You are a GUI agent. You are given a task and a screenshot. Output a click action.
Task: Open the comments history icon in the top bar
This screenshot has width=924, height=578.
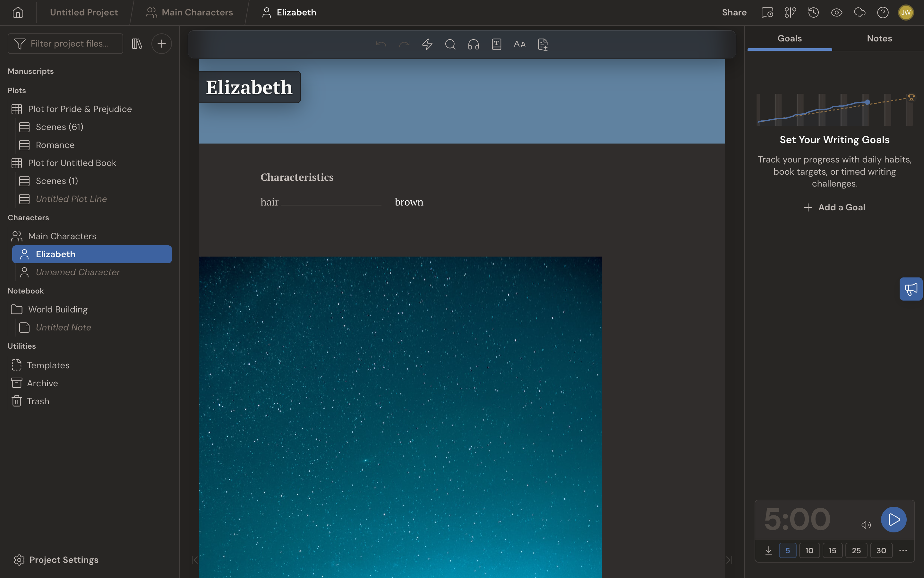(767, 13)
